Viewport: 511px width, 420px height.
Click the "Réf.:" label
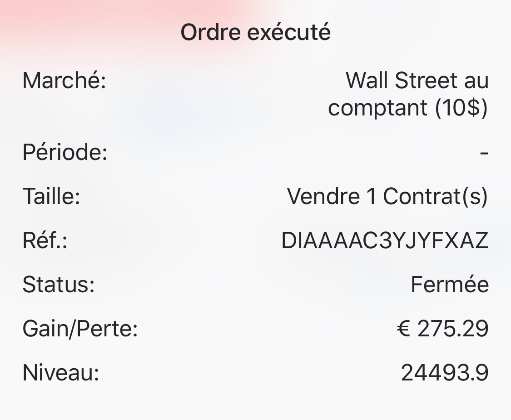pyautogui.click(x=45, y=240)
